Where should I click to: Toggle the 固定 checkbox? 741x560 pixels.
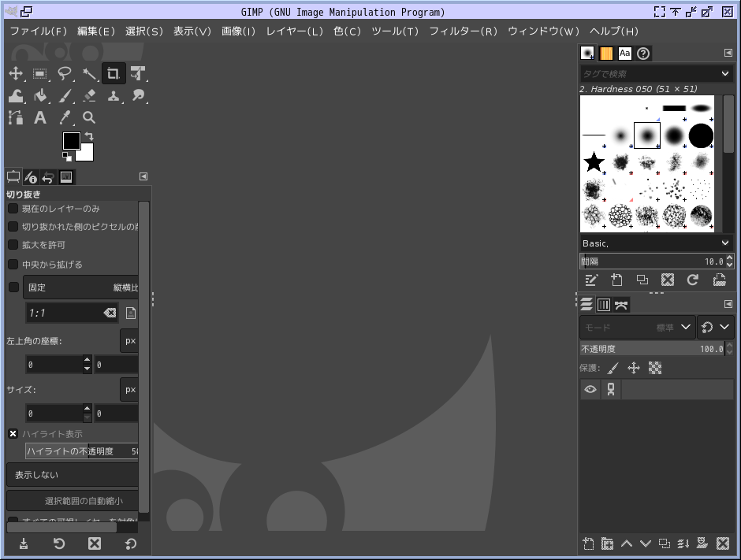tap(13, 287)
